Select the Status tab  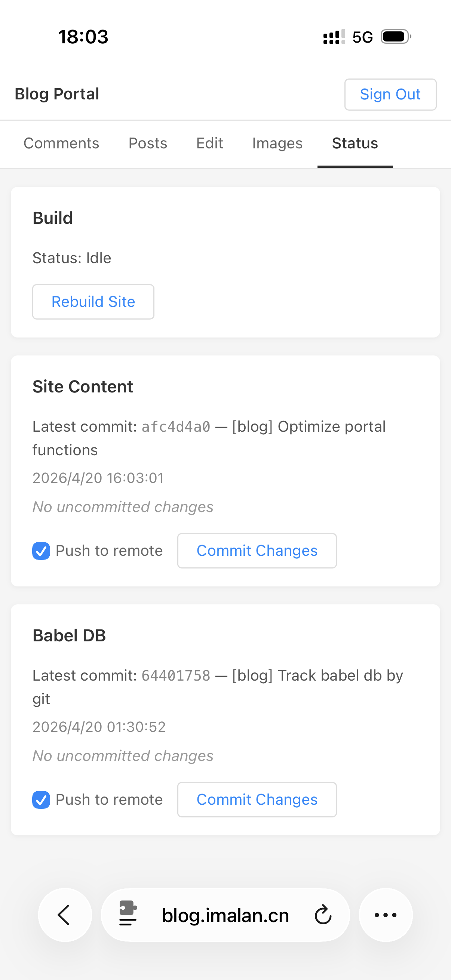click(x=355, y=144)
